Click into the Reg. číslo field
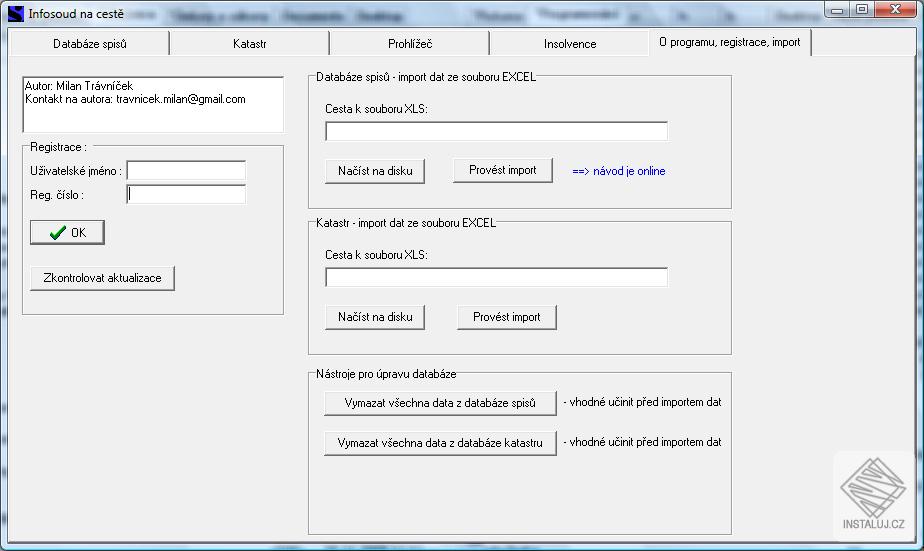Screen dimensions: 924x551 pos(186,194)
